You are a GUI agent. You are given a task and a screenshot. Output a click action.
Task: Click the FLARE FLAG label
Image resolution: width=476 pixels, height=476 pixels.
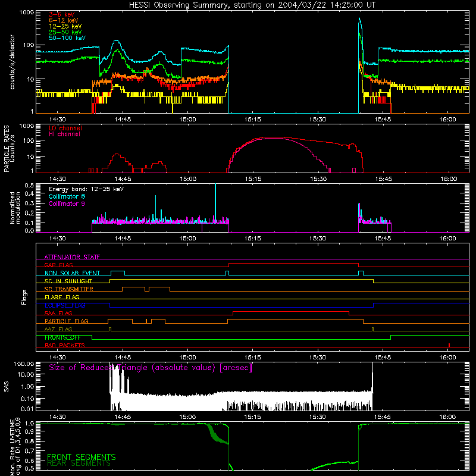[x=62, y=297]
